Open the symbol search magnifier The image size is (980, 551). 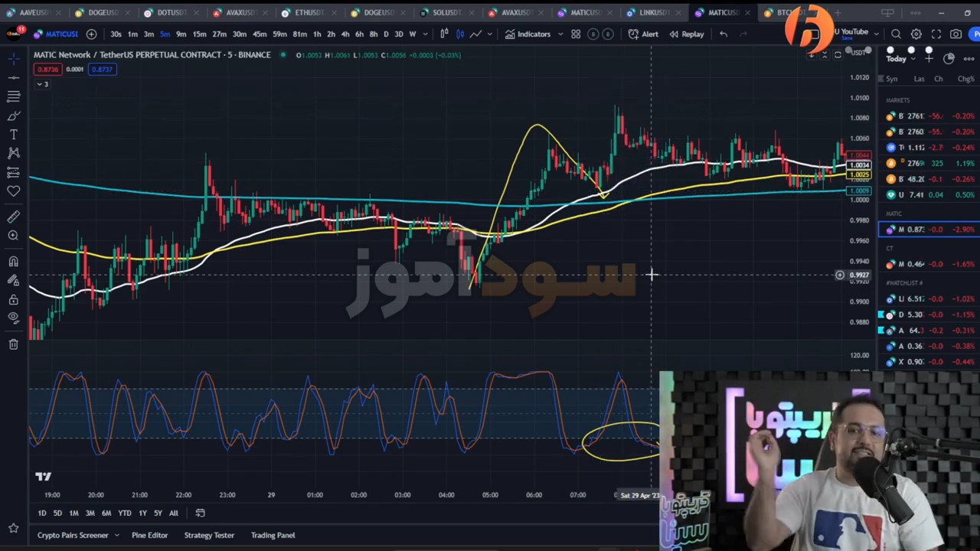(897, 34)
